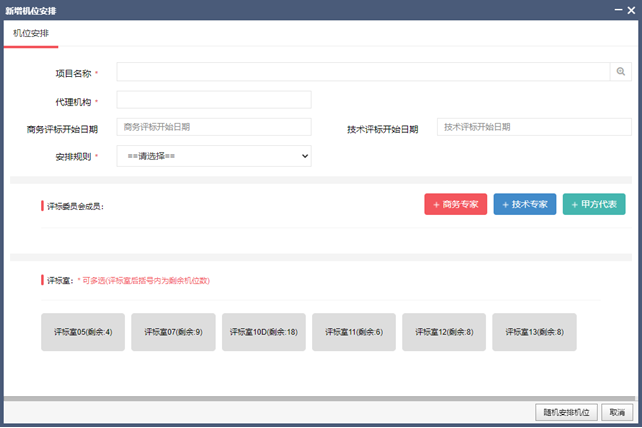Screen dimensions: 642x428
Task: Pick room 评标室12 (剩余:8)
Action: tap(444, 332)
